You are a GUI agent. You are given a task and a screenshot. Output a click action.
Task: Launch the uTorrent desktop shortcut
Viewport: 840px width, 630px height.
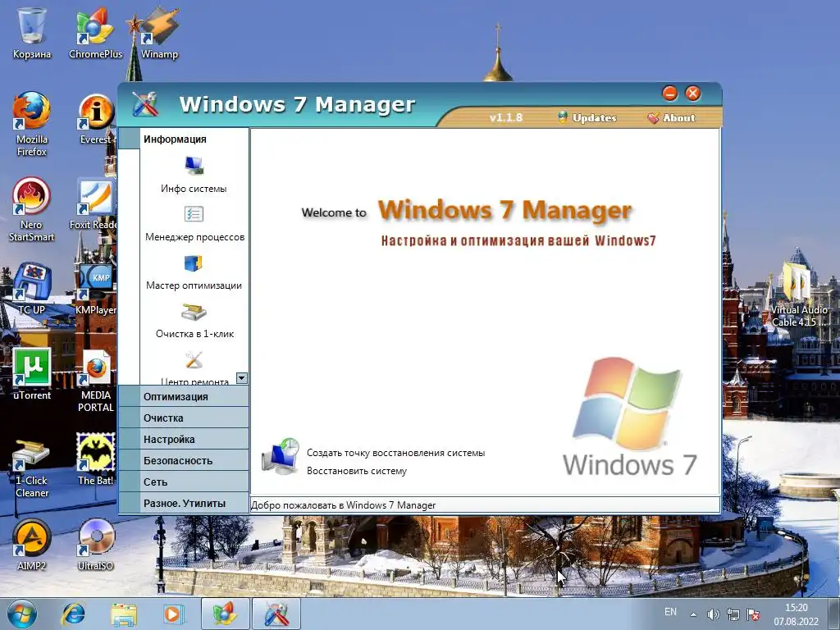click(x=32, y=367)
